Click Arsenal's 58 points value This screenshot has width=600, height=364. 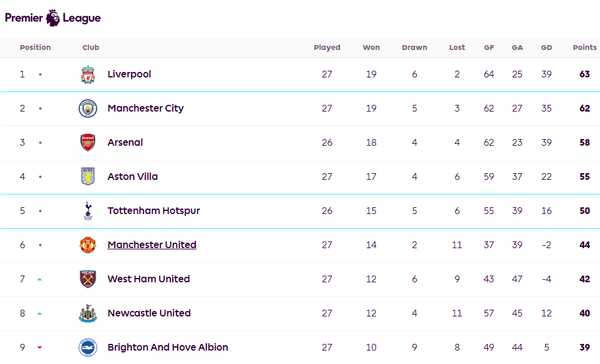pyautogui.click(x=585, y=143)
